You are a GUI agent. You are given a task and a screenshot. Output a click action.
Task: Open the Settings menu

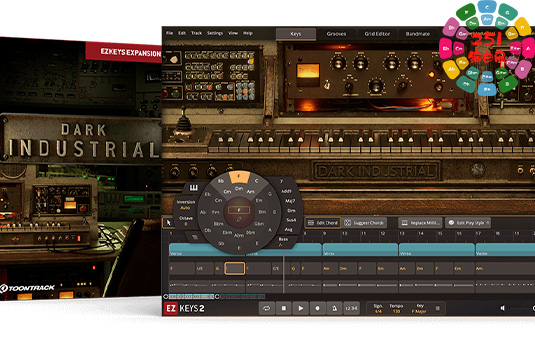(215, 33)
